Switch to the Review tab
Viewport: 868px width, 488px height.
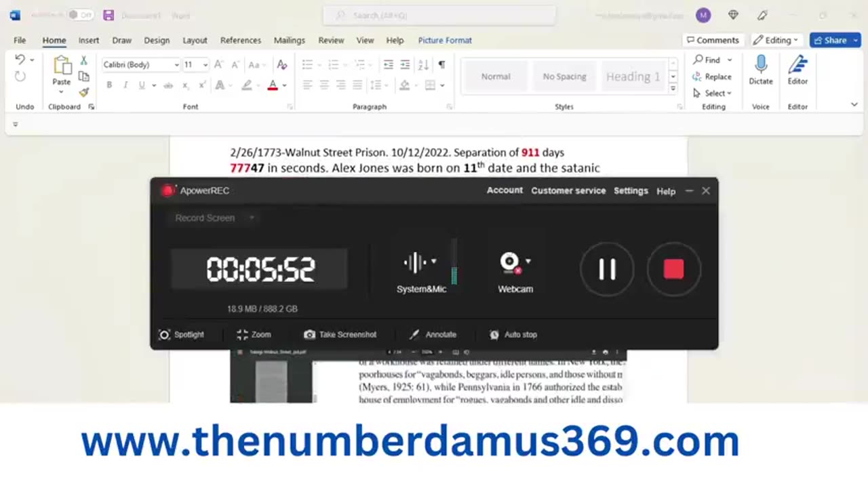tap(331, 40)
